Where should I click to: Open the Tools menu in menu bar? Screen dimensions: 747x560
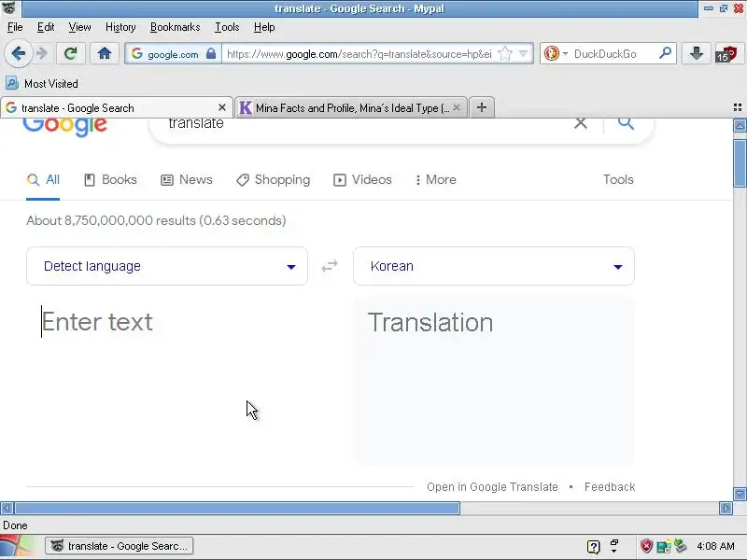tap(227, 27)
